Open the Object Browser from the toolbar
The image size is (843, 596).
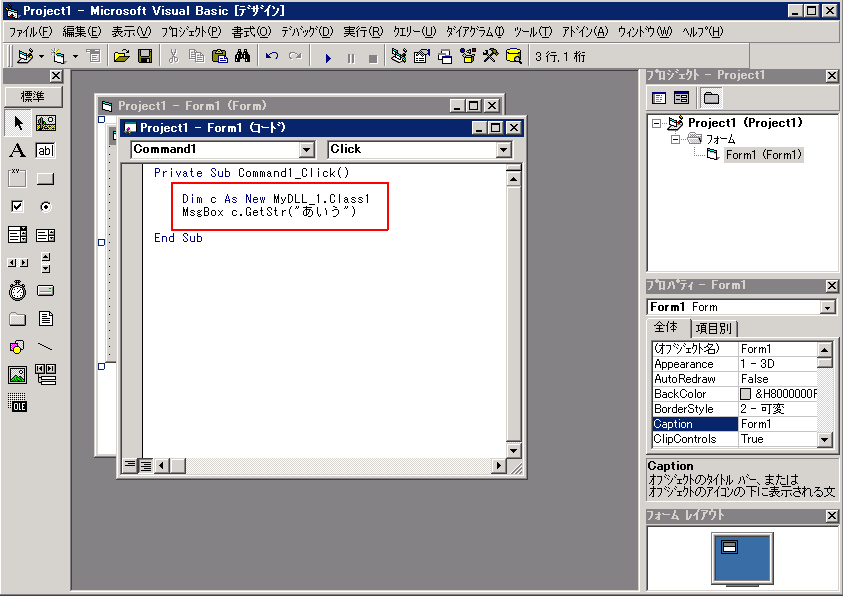(466, 57)
